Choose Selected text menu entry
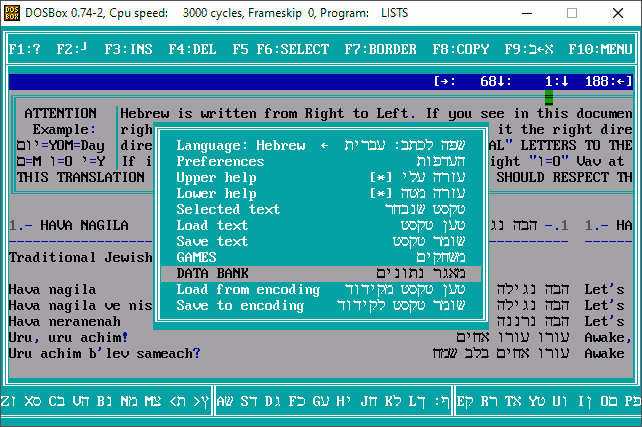Image resolution: width=642 pixels, height=427 pixels. [321, 209]
